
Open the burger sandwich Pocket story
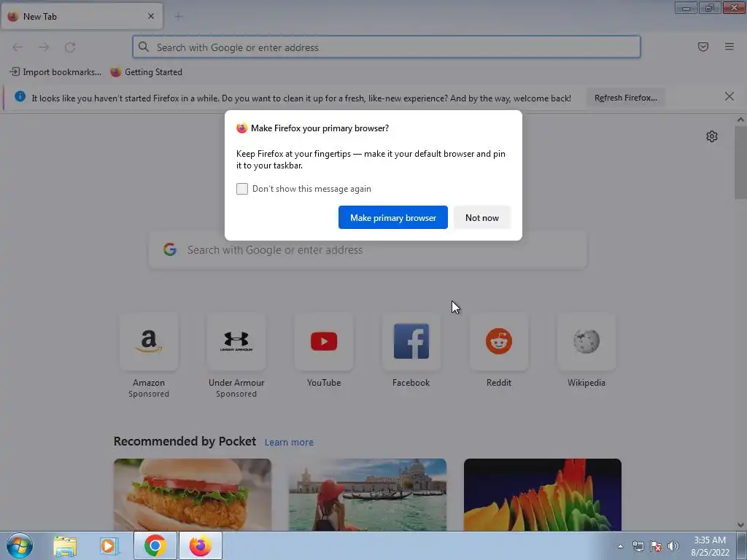click(x=193, y=494)
